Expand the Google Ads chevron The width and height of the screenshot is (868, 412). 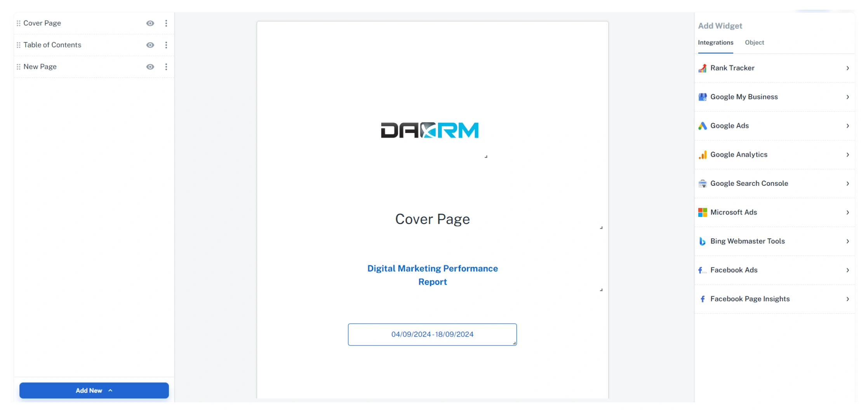coord(848,126)
